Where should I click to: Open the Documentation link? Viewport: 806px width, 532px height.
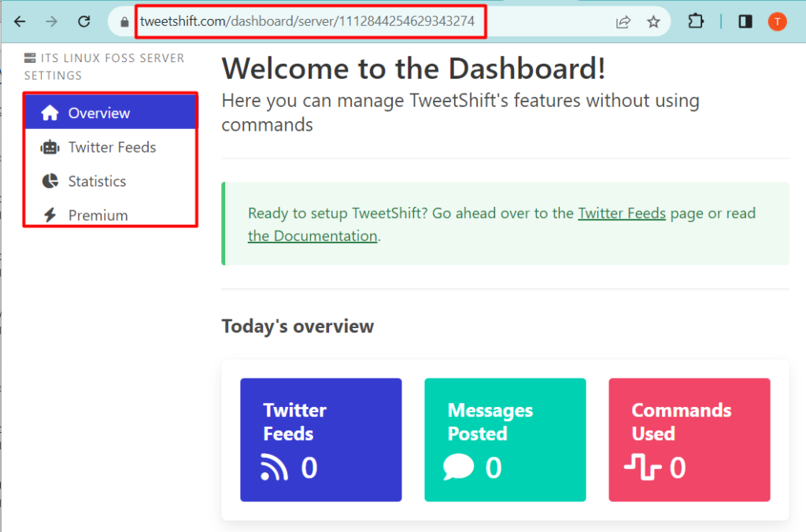[312, 236]
